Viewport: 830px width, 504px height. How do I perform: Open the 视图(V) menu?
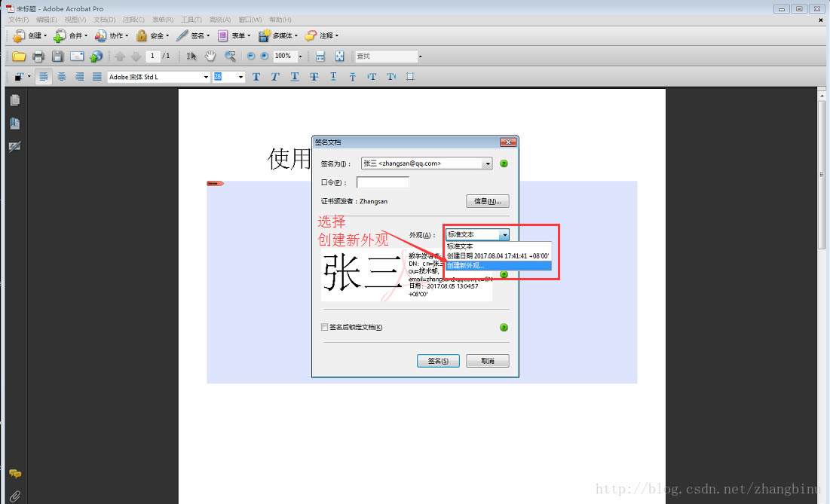tap(75, 20)
